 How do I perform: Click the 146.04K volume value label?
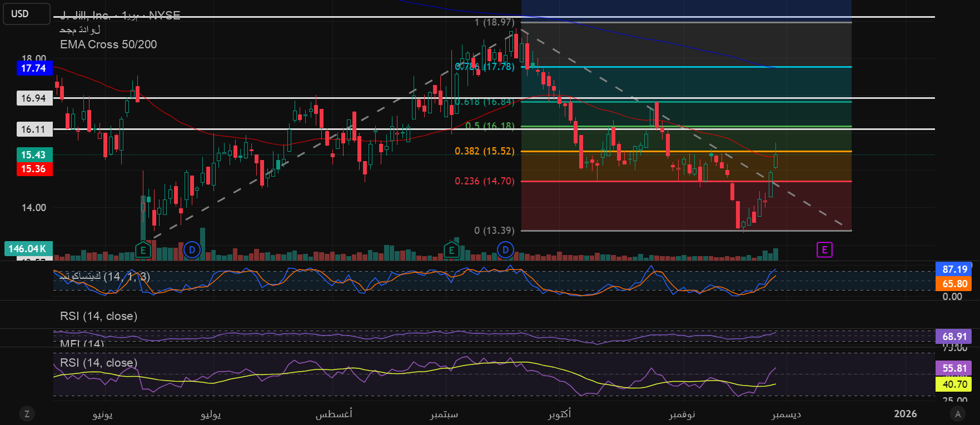pos(28,249)
